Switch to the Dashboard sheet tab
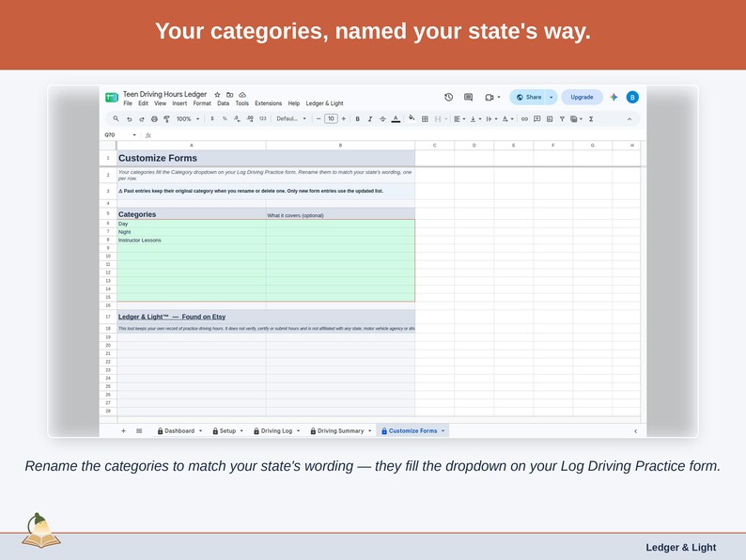Image resolution: width=746 pixels, height=560 pixels. tap(179, 430)
